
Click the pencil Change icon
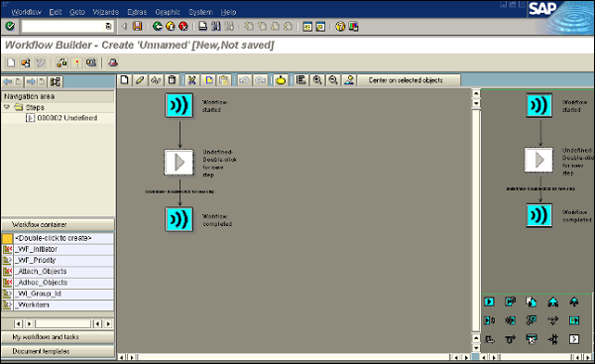pyautogui.click(x=140, y=80)
